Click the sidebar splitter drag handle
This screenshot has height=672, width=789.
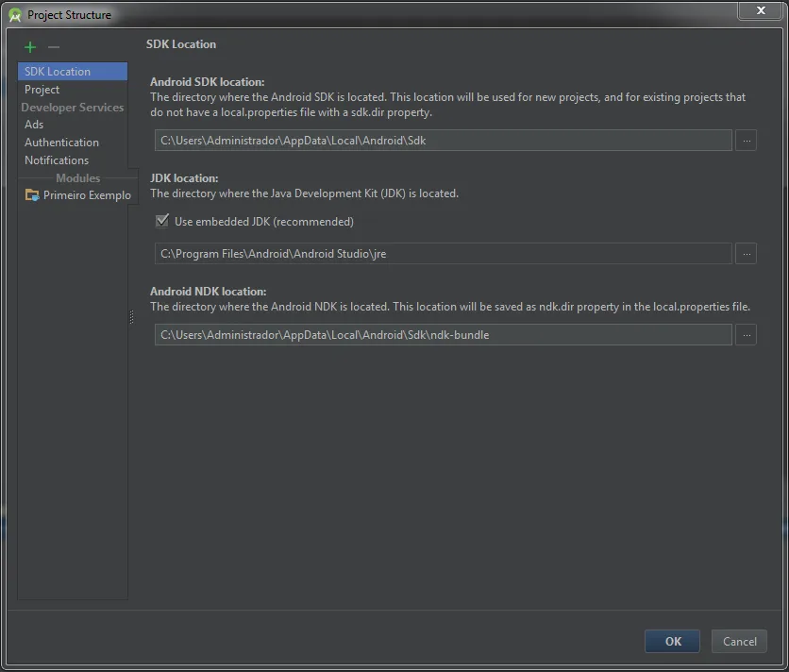pyautogui.click(x=131, y=318)
